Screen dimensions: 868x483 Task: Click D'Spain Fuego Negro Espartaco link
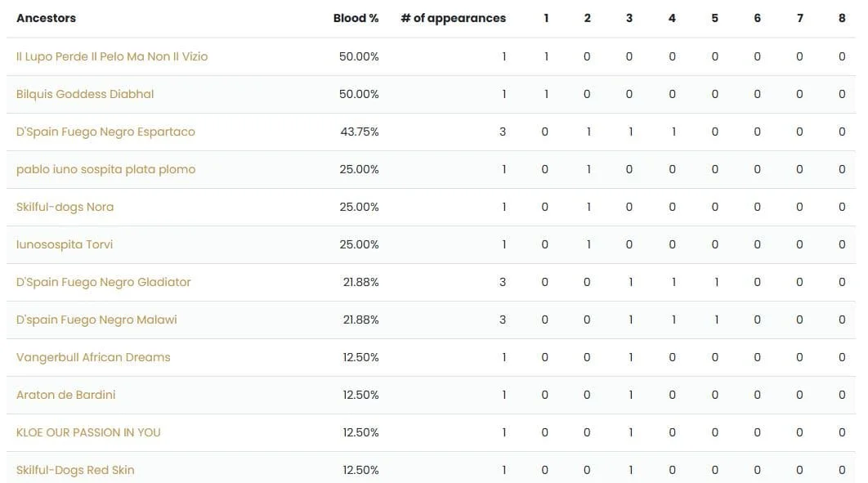click(105, 132)
